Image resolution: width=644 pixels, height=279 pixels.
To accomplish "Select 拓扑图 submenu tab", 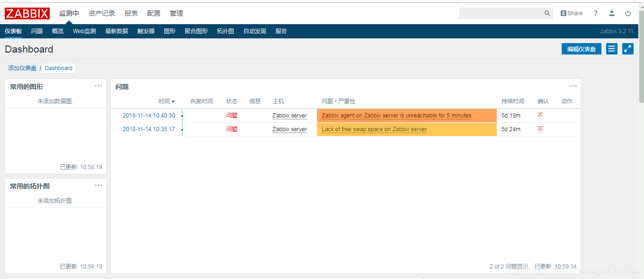I will 225,31.
